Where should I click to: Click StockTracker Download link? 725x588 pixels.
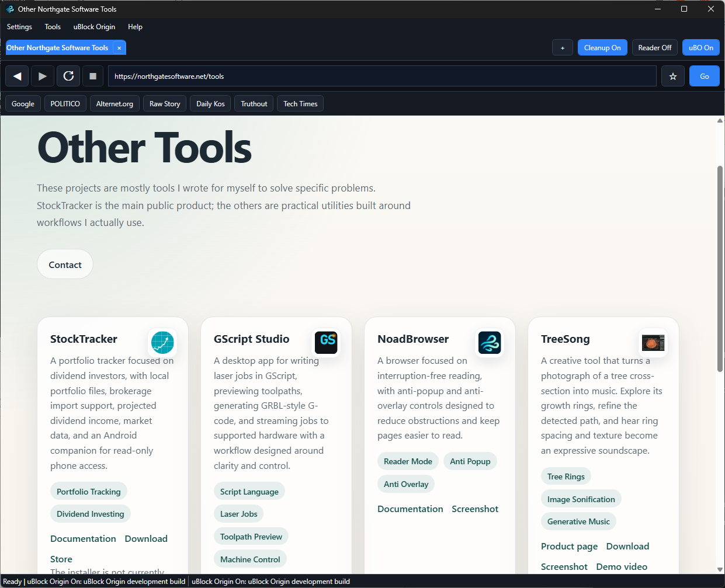point(146,538)
